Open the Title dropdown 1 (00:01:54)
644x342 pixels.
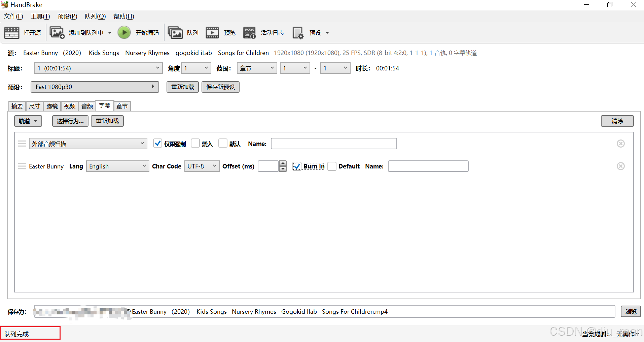pos(98,68)
